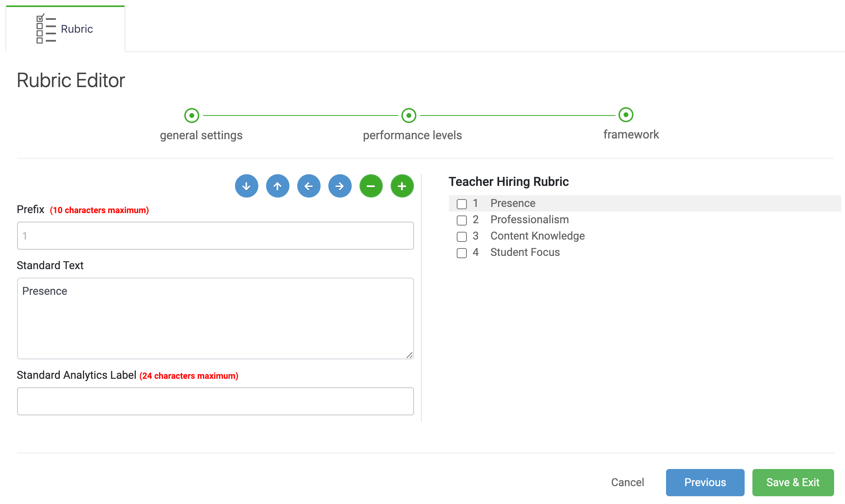Click the general settings label
The width and height of the screenshot is (845, 504).
click(201, 135)
